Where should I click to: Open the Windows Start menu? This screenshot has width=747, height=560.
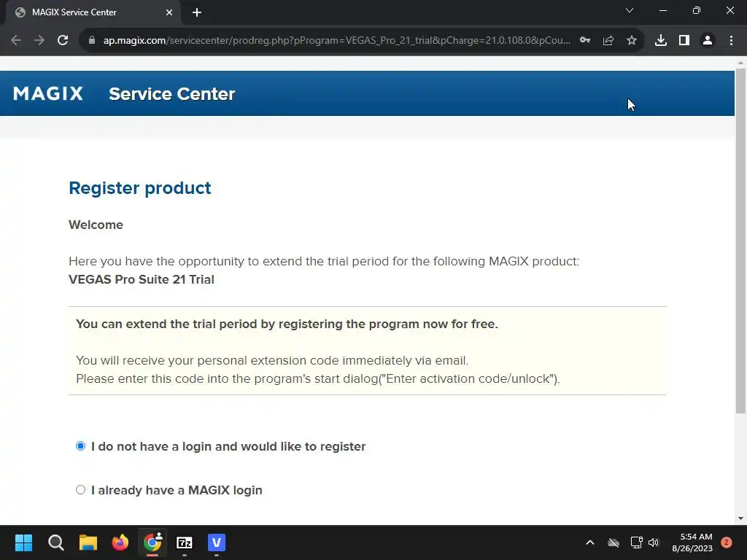23,542
